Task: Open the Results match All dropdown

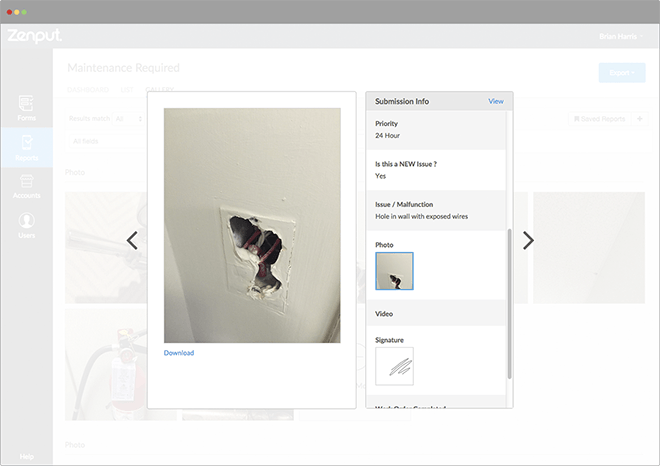Action: [128, 119]
